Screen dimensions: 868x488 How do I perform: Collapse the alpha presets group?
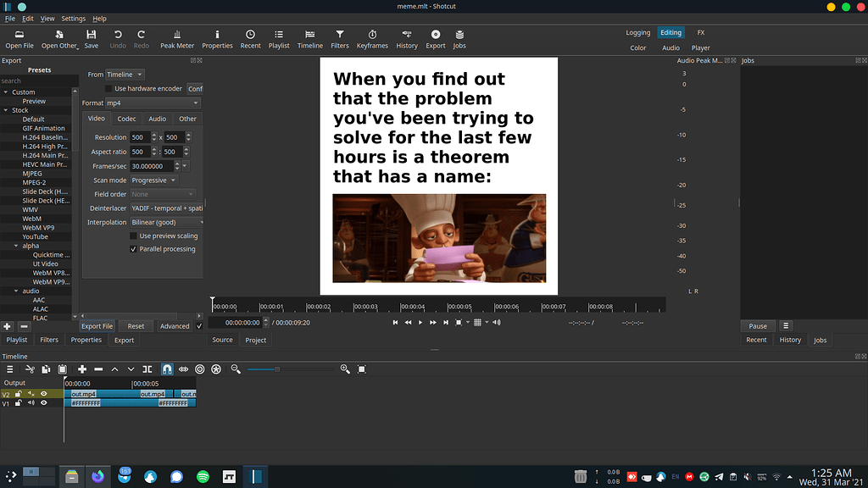(x=16, y=246)
